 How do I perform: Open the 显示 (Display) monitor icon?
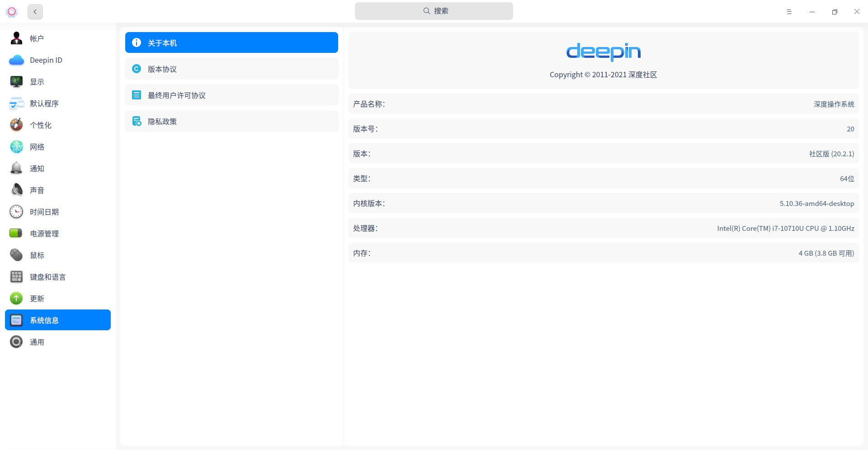16,82
